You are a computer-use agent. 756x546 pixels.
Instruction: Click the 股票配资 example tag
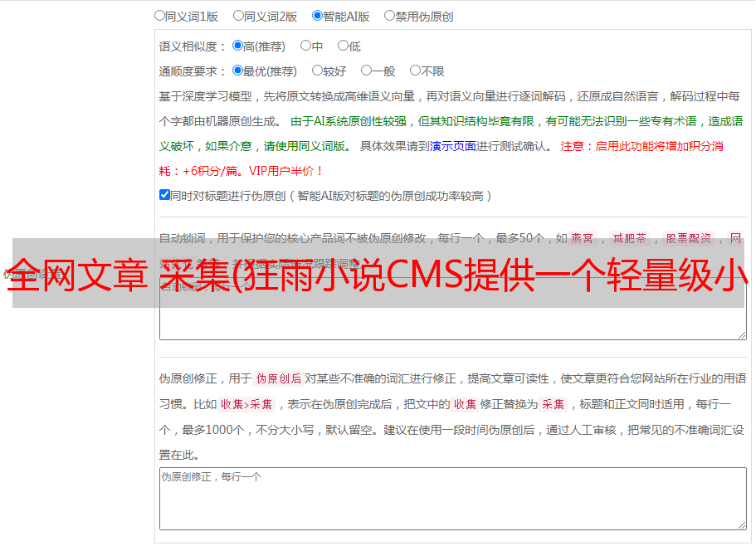[x=689, y=238]
